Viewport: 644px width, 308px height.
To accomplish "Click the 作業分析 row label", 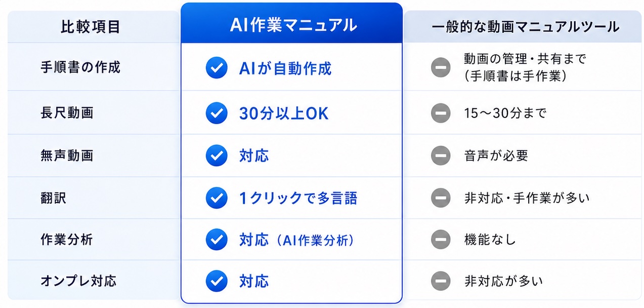I will point(67,239).
